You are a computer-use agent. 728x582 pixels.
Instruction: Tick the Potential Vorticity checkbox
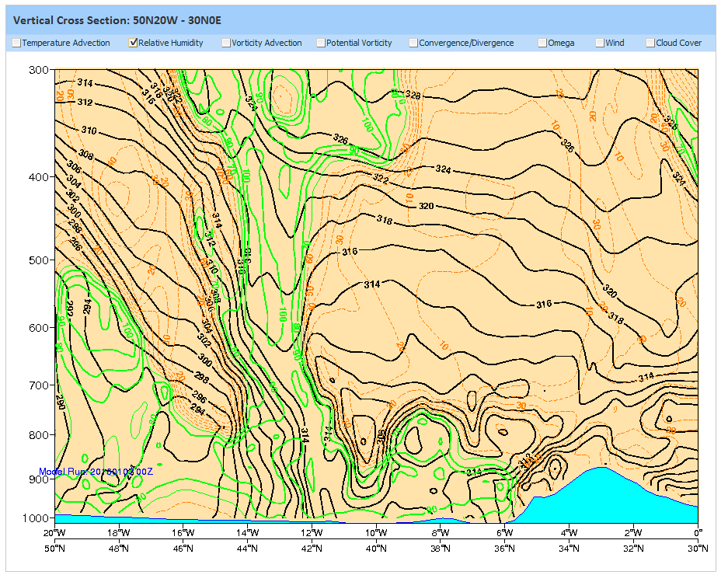pos(321,44)
